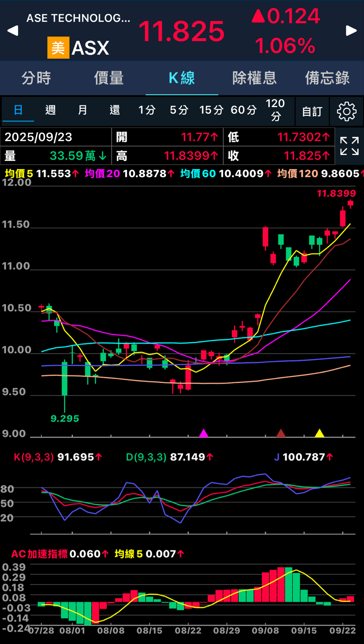Tap the AC加速指標 indicator label
Viewport: 364px width, 644px height.
pos(39,554)
